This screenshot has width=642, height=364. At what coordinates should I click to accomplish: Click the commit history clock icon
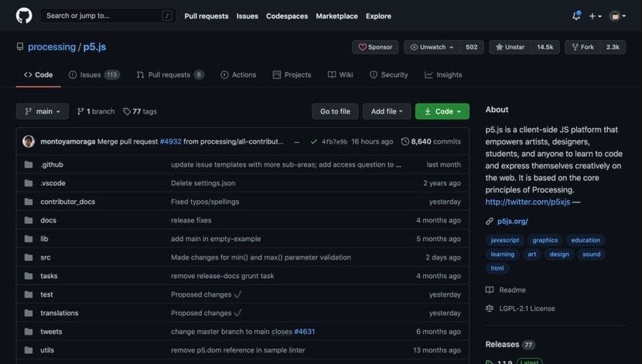coord(405,141)
